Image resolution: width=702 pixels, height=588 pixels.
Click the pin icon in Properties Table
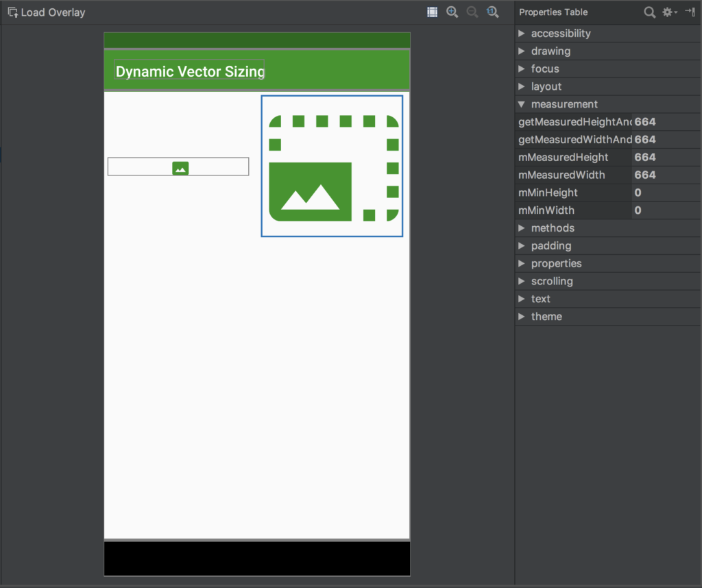pyautogui.click(x=690, y=12)
